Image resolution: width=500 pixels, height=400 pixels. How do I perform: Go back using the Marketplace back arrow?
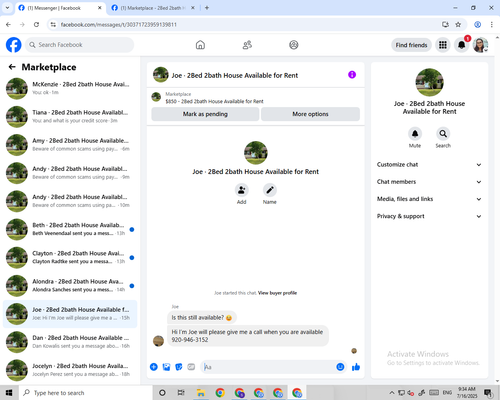[12, 67]
